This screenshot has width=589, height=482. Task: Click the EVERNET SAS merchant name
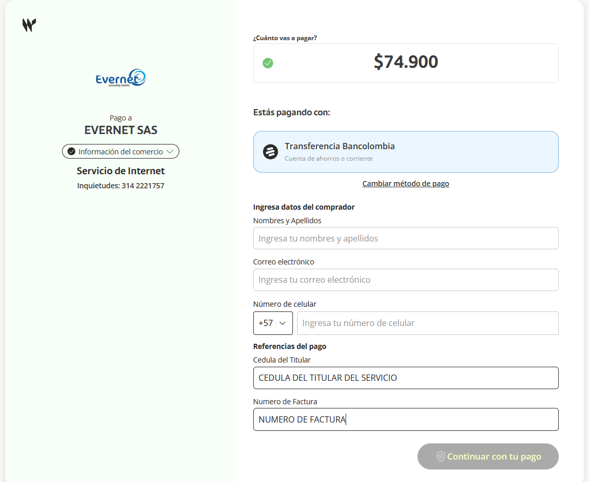pos(121,130)
